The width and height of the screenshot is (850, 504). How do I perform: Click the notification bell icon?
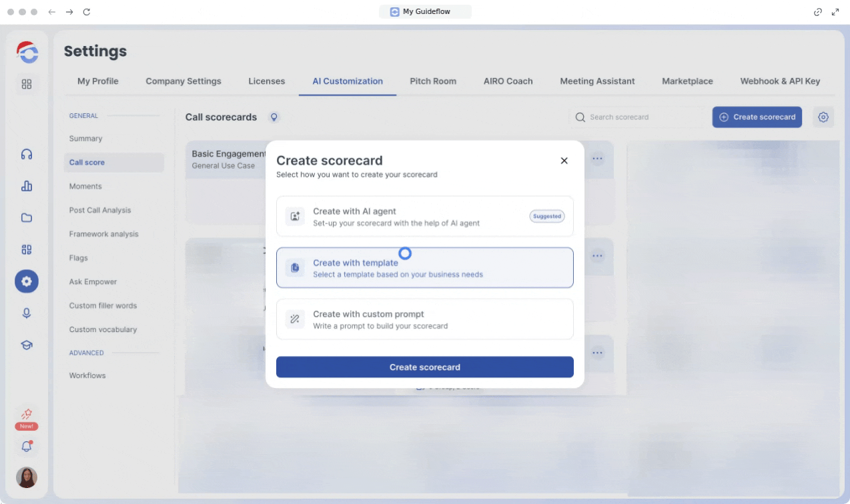[27, 447]
